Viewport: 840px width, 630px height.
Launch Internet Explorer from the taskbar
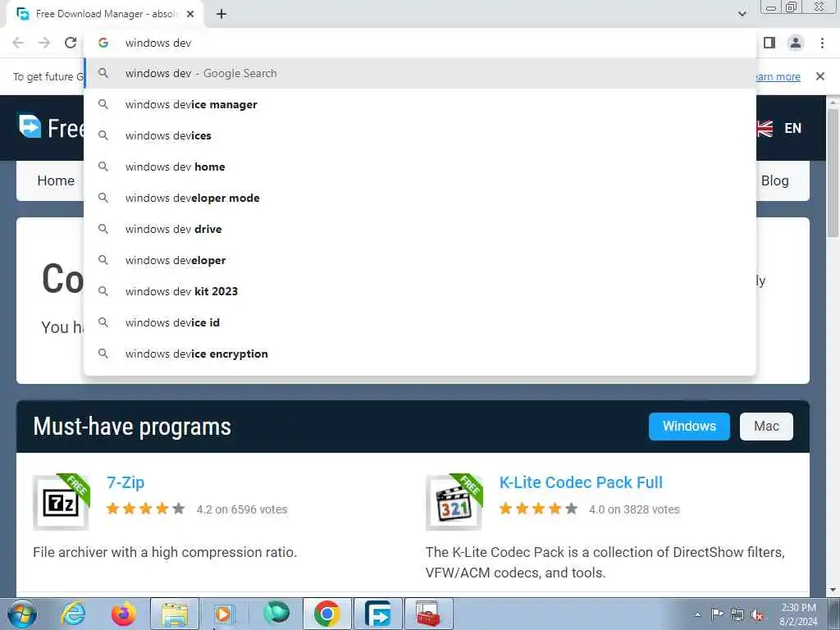click(x=73, y=614)
